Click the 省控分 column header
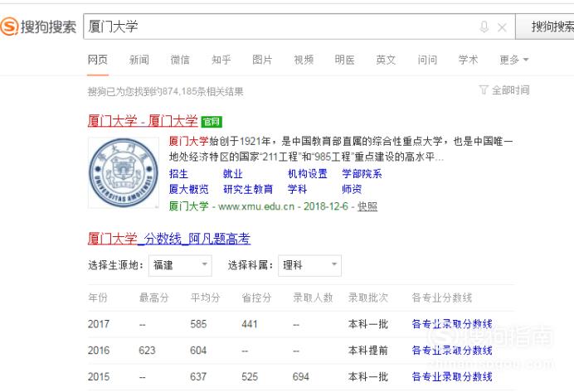Screen dimensions: 574x392 point(256,298)
